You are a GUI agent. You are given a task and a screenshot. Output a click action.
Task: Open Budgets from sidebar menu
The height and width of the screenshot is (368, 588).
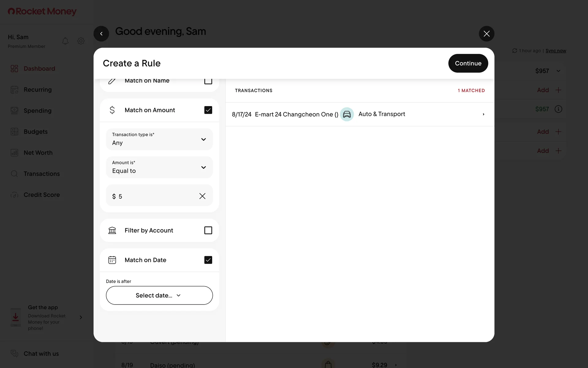point(36,132)
